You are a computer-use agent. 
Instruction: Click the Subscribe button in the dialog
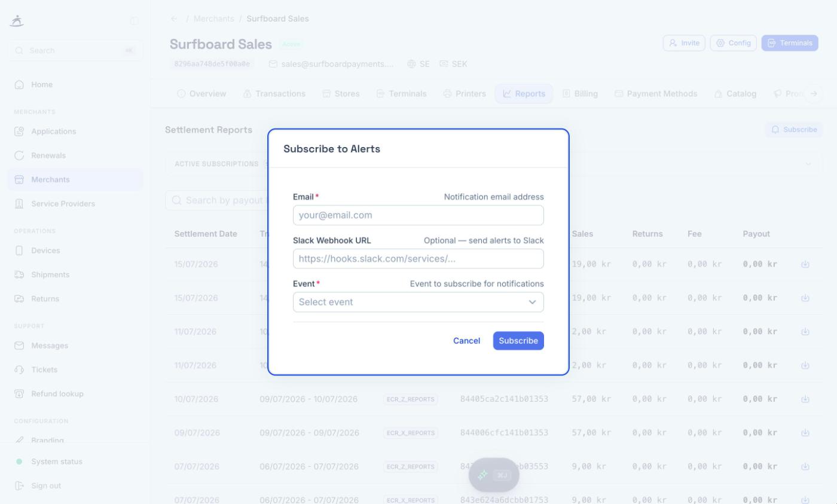(x=518, y=341)
